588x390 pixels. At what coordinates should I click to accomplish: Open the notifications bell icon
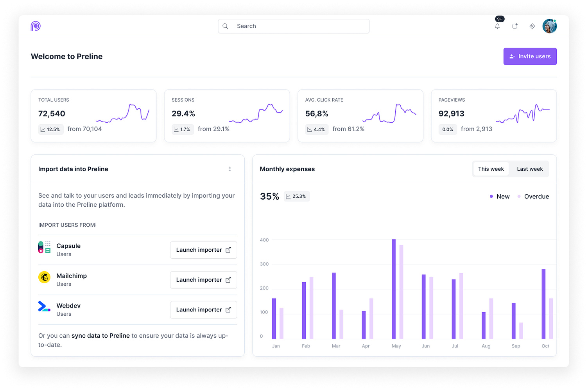click(x=497, y=26)
